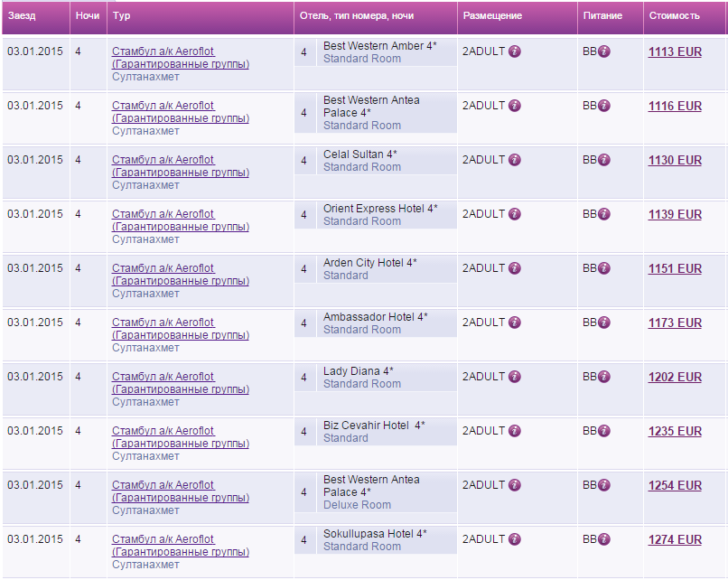Screen dimensions: 728x580
Task: Open the 1113 EUR price link
Action: pos(675,52)
